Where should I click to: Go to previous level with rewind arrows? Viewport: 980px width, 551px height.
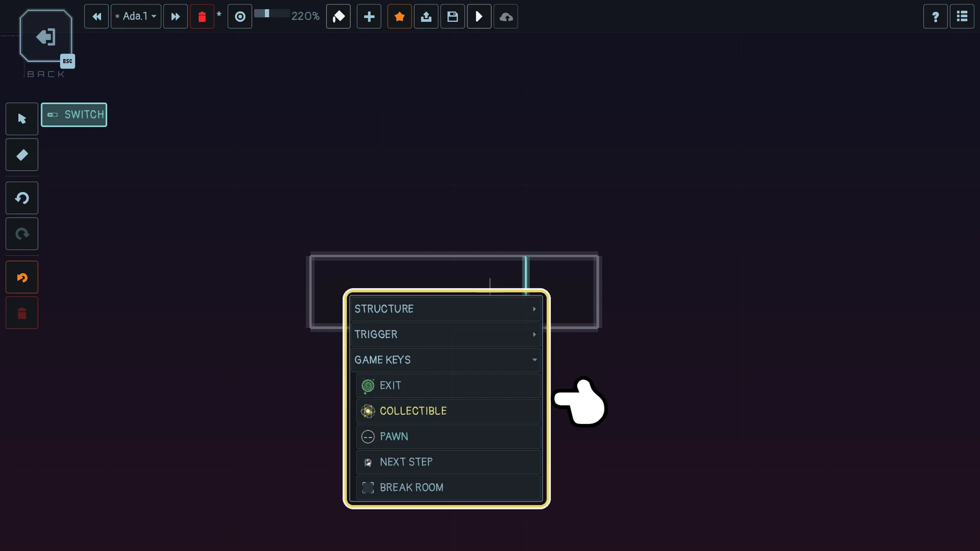[96, 16]
